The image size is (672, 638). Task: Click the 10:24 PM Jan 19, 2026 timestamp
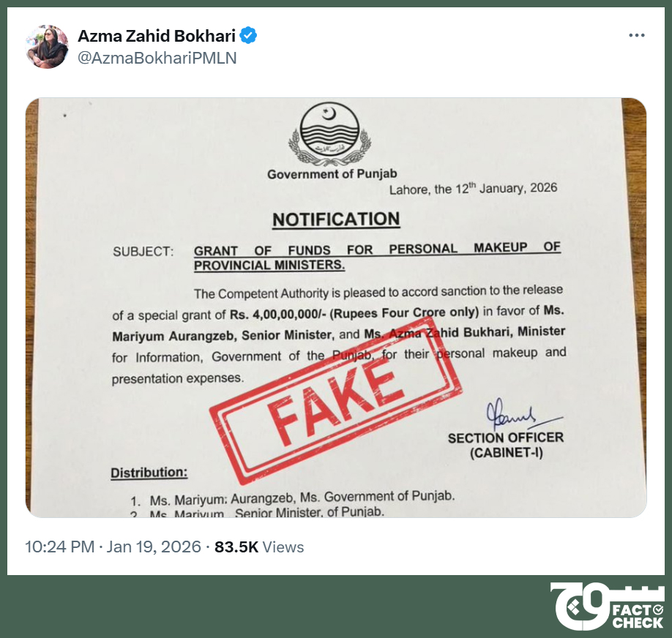tap(113, 547)
